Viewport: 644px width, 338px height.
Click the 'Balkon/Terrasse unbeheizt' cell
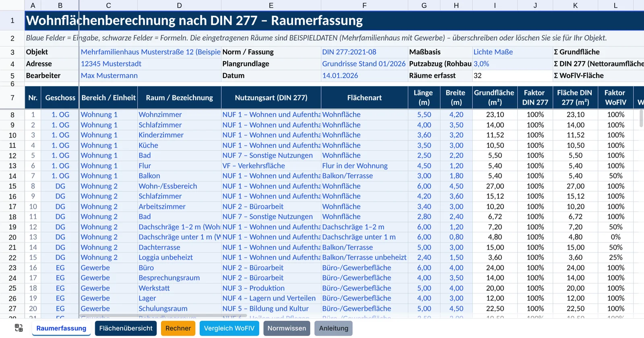click(364, 258)
